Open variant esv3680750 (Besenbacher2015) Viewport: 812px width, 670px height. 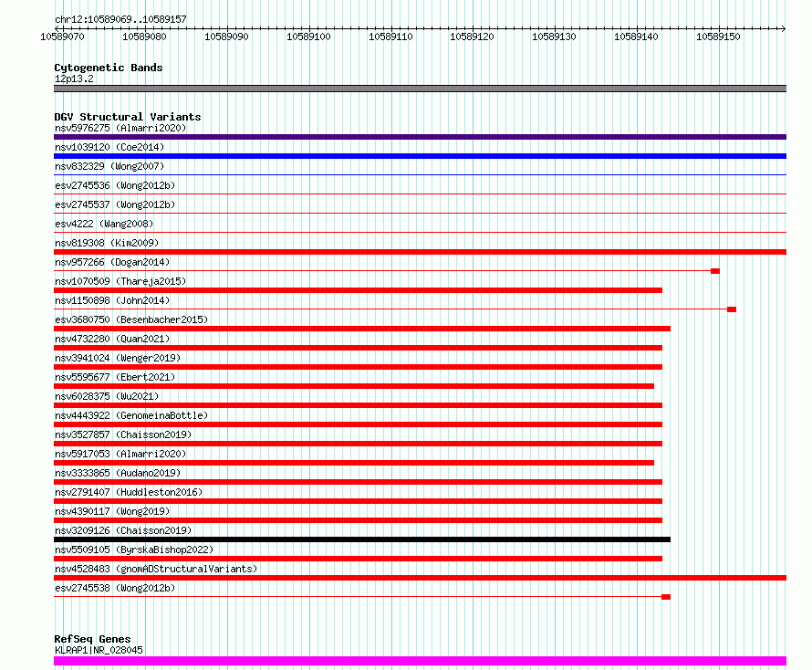point(131,319)
